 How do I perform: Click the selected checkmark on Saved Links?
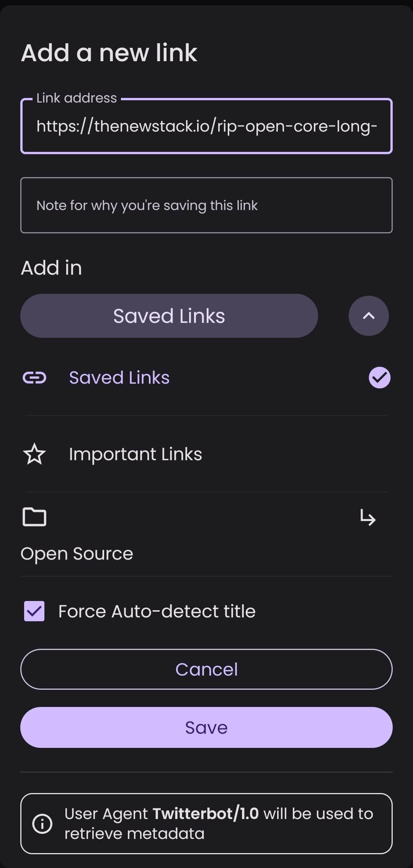point(379,378)
